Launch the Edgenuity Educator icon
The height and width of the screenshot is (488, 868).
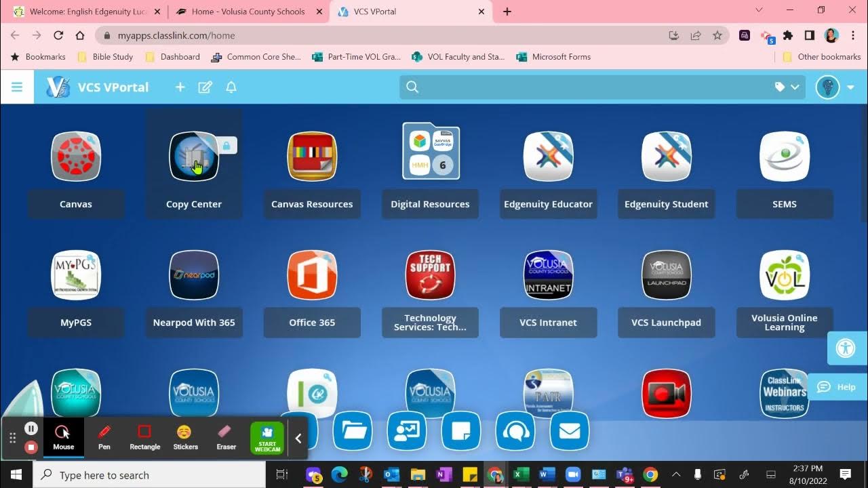click(x=549, y=157)
